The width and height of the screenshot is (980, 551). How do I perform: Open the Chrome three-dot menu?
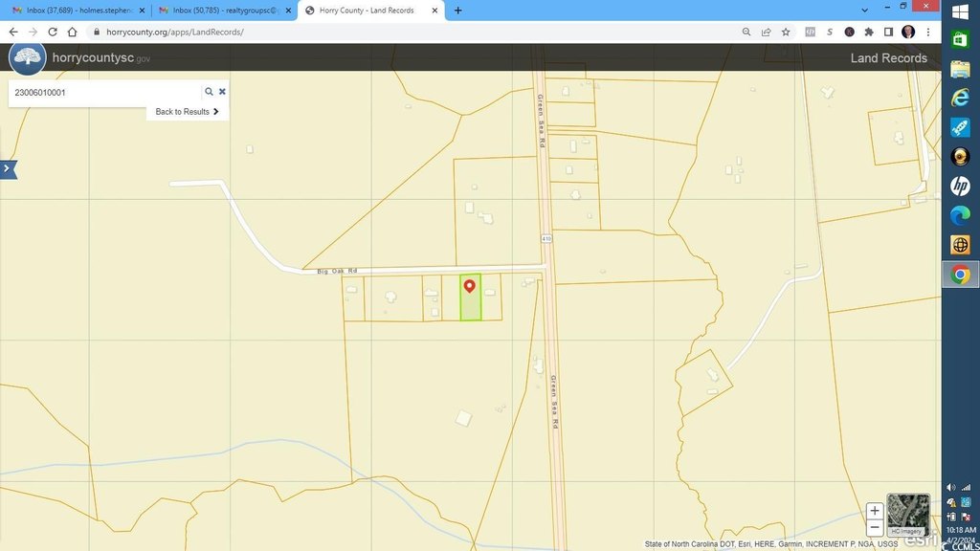tap(927, 32)
